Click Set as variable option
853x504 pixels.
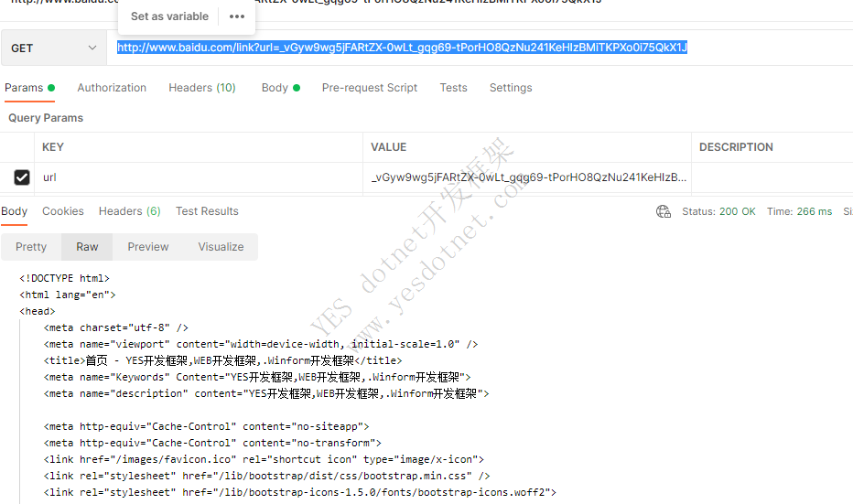click(x=169, y=16)
